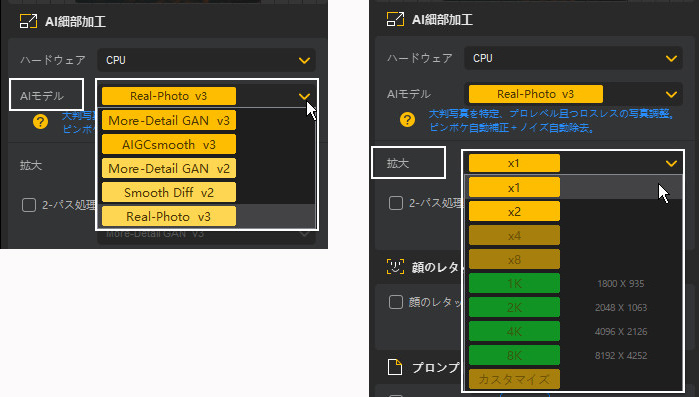Enable 2-パス処理 checkbox in left panel
The width and height of the screenshot is (699, 397).
tap(29, 205)
